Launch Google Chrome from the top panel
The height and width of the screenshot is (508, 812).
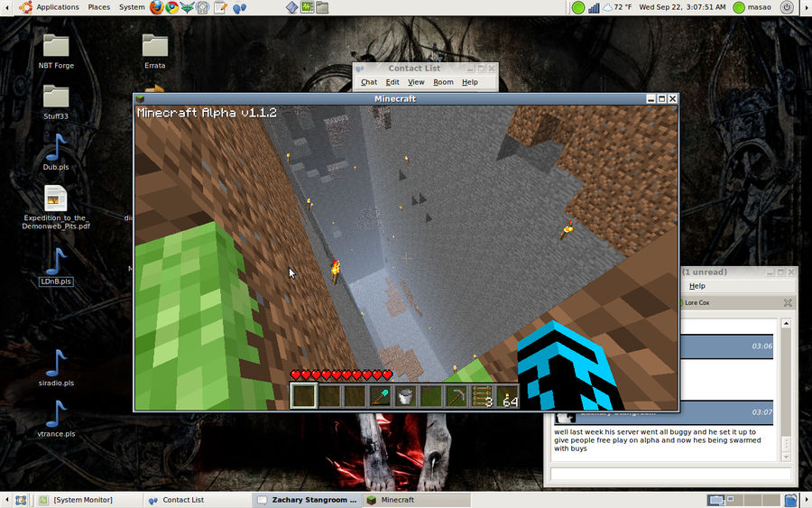pos(172,7)
